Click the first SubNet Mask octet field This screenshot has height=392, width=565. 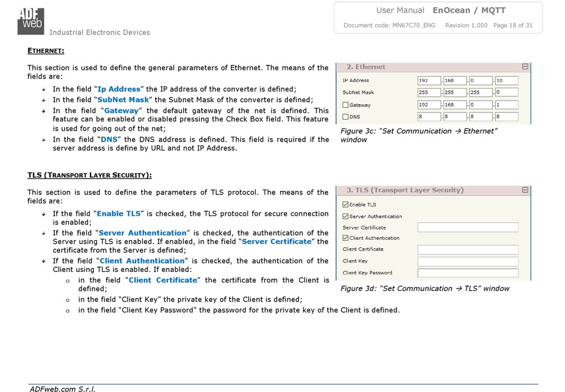[429, 92]
